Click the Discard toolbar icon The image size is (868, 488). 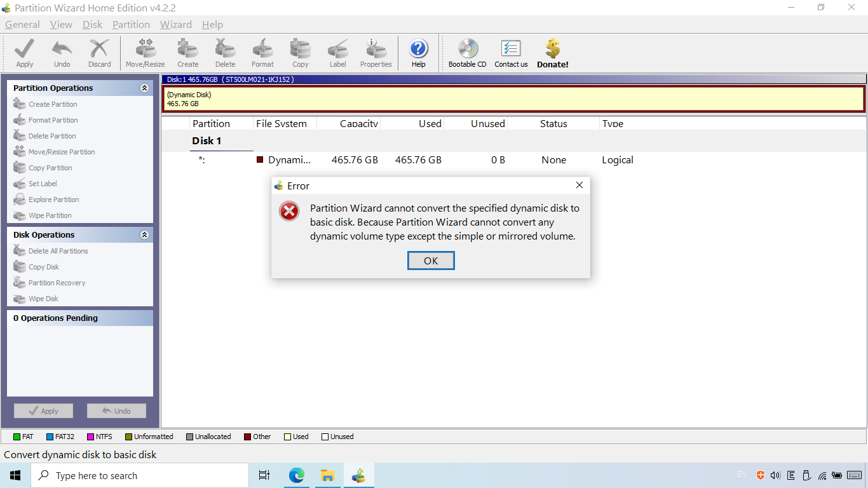point(99,53)
